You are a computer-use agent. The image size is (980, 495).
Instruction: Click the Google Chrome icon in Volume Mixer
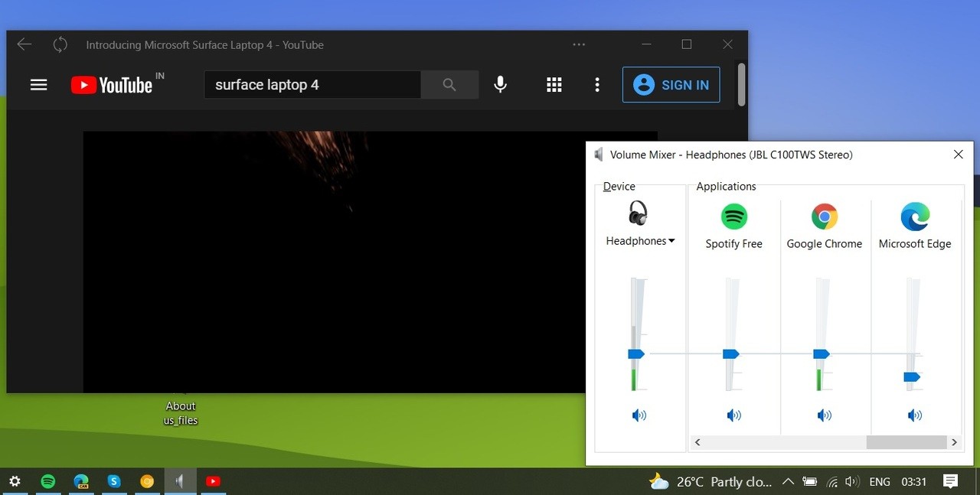[825, 217]
